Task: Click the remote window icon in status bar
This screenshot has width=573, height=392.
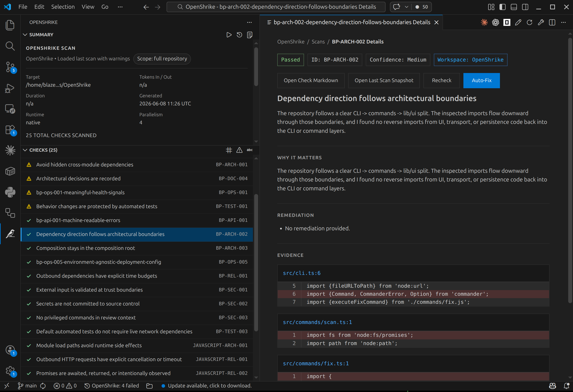Action: click(x=7, y=386)
